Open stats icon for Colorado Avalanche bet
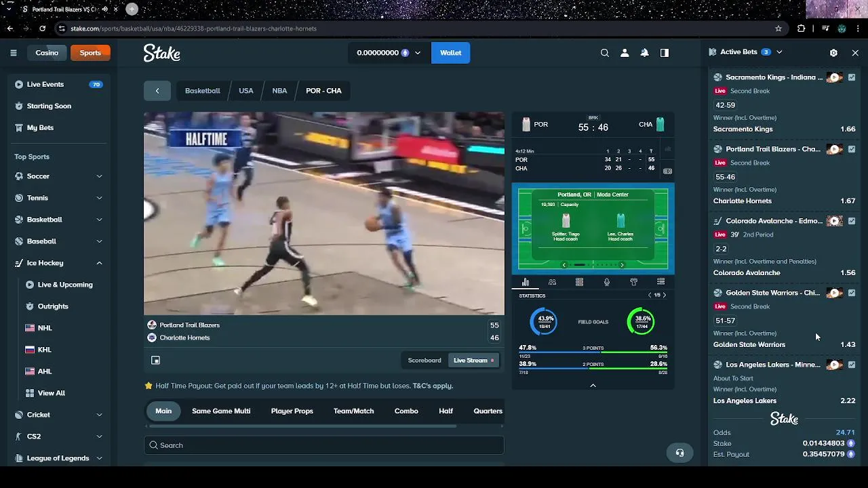 (x=852, y=221)
